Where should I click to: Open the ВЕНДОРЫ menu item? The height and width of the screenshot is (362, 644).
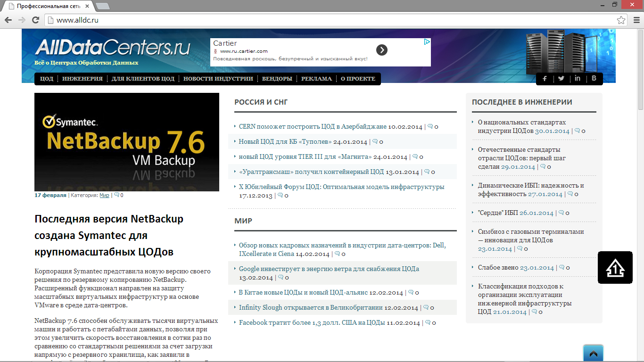tap(277, 79)
